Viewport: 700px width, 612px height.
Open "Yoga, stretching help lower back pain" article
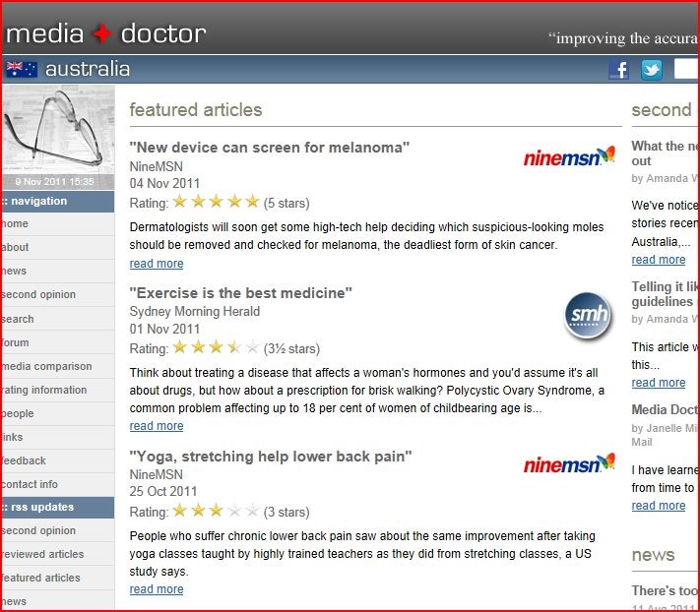click(x=271, y=457)
